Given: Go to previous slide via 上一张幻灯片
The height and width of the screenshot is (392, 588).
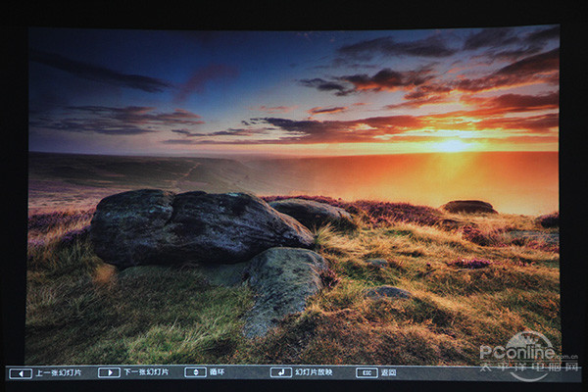Looking at the screenshot, I should pyautogui.click(x=60, y=372).
